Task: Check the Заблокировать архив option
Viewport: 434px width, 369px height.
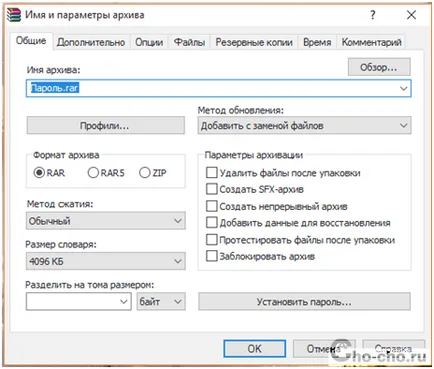Action: 211,256
